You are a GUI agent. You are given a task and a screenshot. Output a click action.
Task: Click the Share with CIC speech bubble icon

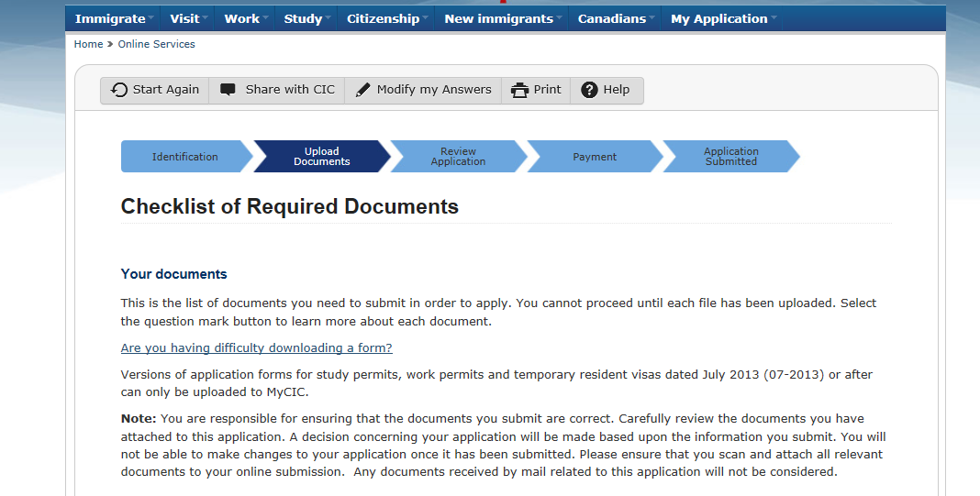228,90
